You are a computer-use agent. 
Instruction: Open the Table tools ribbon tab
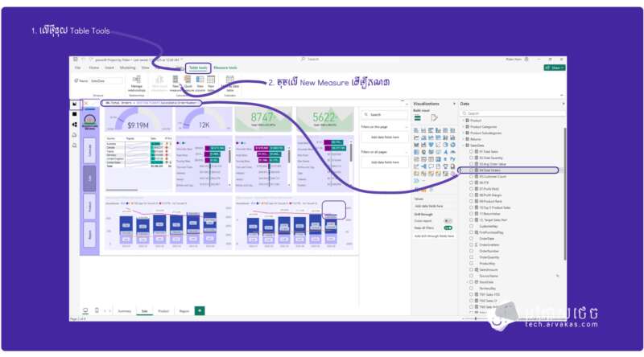198,68
